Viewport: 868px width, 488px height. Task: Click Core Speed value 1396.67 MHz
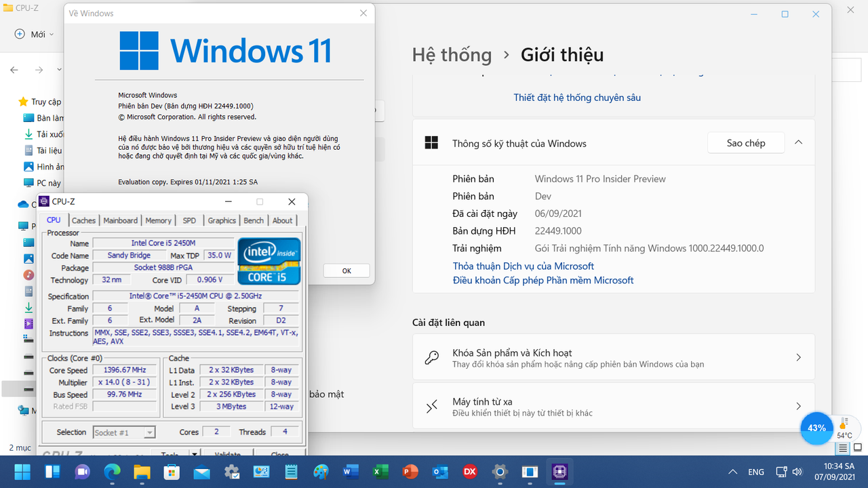pos(126,370)
